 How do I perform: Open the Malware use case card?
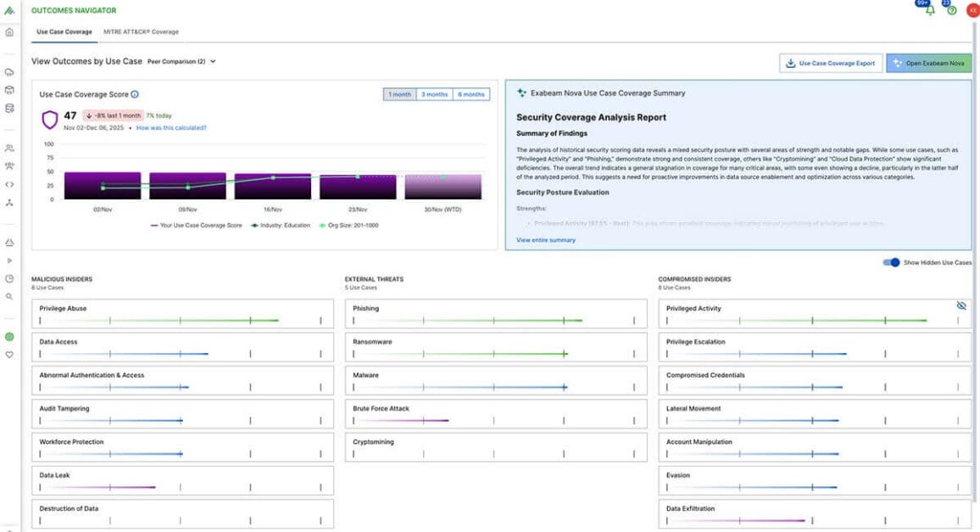click(x=496, y=380)
